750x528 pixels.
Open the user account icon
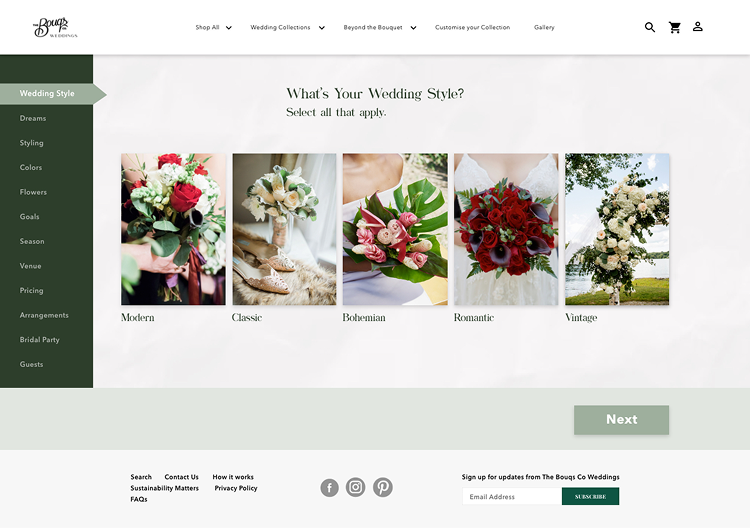(x=698, y=27)
